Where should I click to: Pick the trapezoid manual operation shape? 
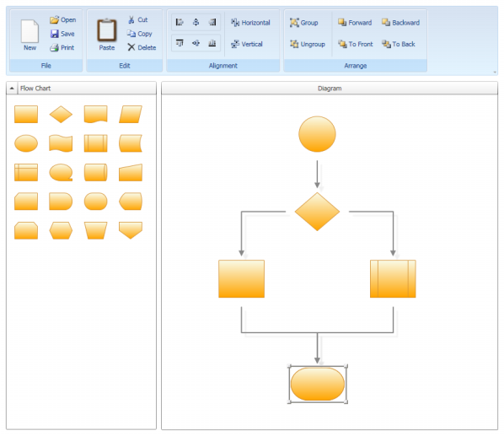95,230
